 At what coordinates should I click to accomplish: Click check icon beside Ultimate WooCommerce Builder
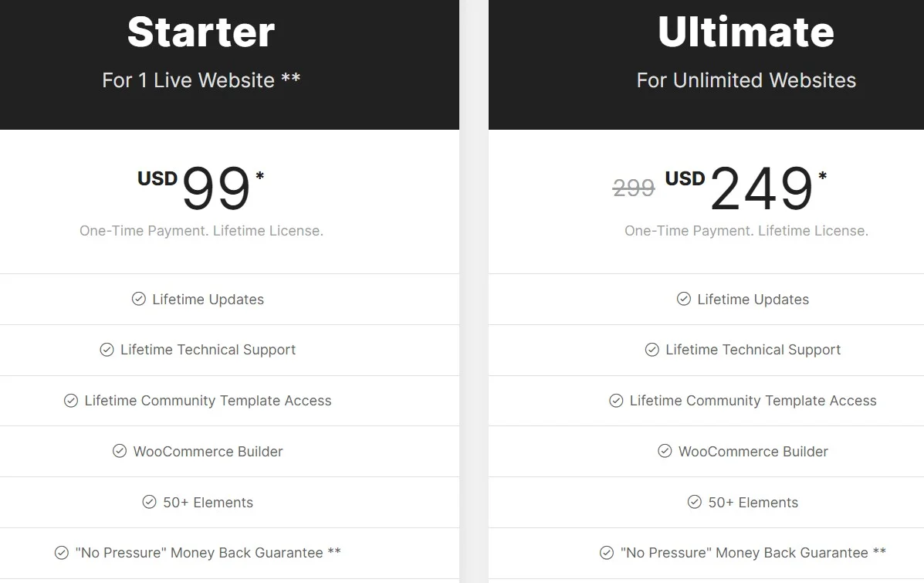(665, 451)
